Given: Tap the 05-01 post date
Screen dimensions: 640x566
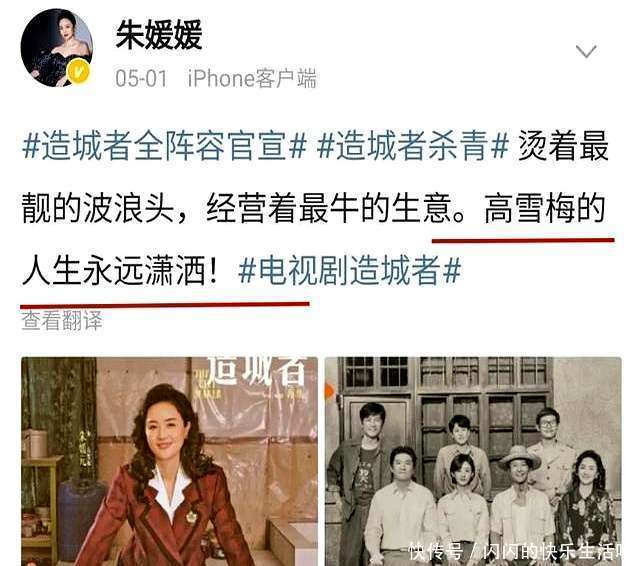Looking at the screenshot, I should coord(141,78).
